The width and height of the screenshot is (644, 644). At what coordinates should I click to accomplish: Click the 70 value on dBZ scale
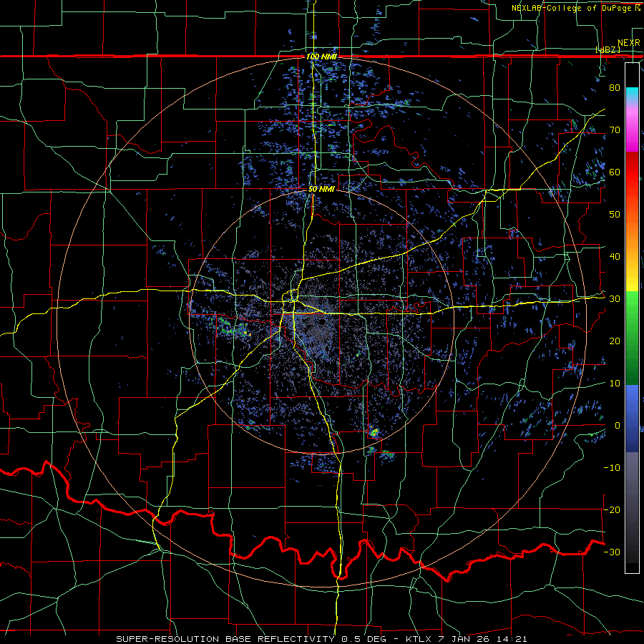pyautogui.click(x=615, y=130)
